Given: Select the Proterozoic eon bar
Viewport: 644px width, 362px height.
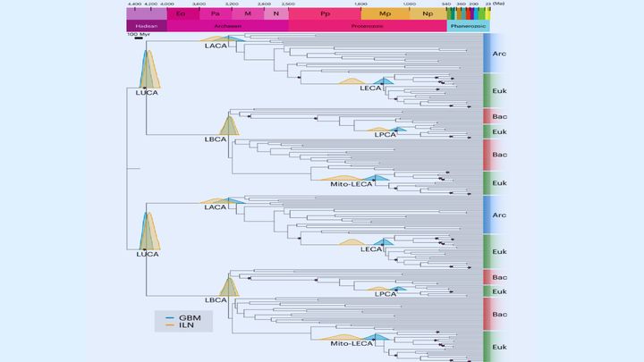Looking at the screenshot, I should (x=367, y=27).
